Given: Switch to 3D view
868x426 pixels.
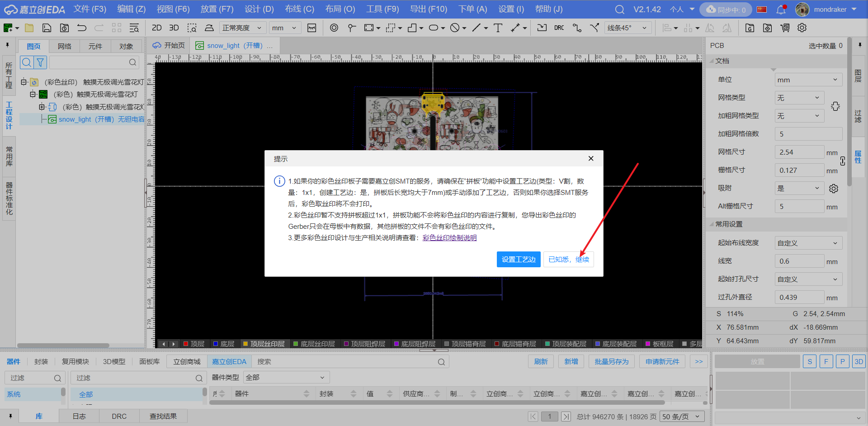Looking at the screenshot, I should (x=174, y=28).
